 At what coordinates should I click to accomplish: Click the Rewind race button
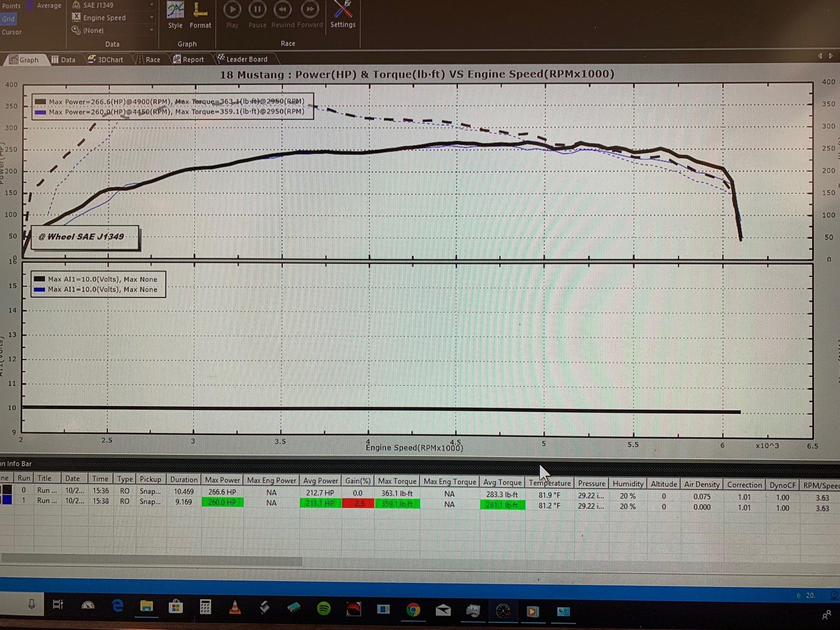(x=283, y=15)
